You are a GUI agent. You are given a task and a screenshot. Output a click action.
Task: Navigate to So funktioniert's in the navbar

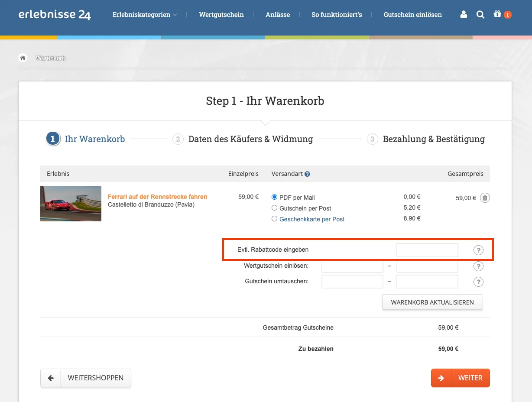click(337, 14)
